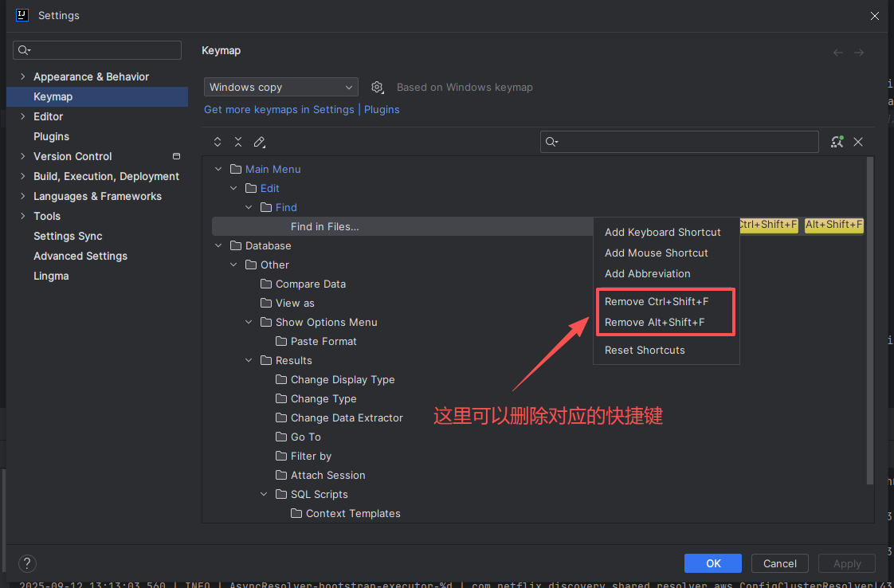This screenshot has width=894, height=588.
Task: Click the folder icon next to Compare Data
Action: click(x=265, y=284)
